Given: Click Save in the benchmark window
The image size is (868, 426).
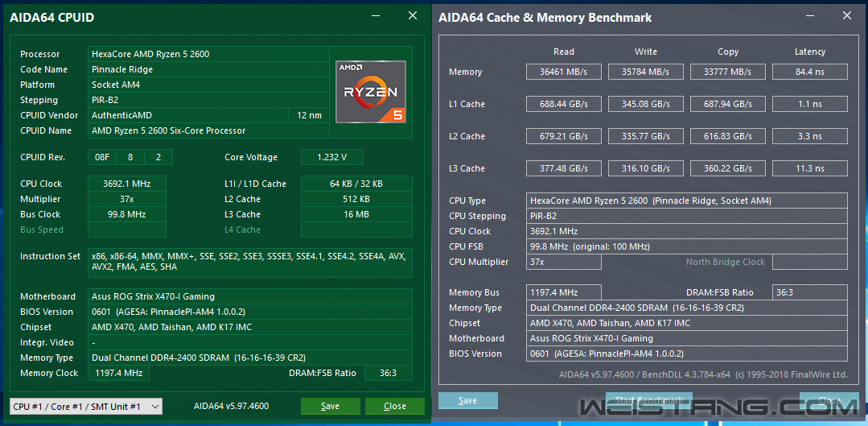Looking at the screenshot, I should click(x=467, y=400).
